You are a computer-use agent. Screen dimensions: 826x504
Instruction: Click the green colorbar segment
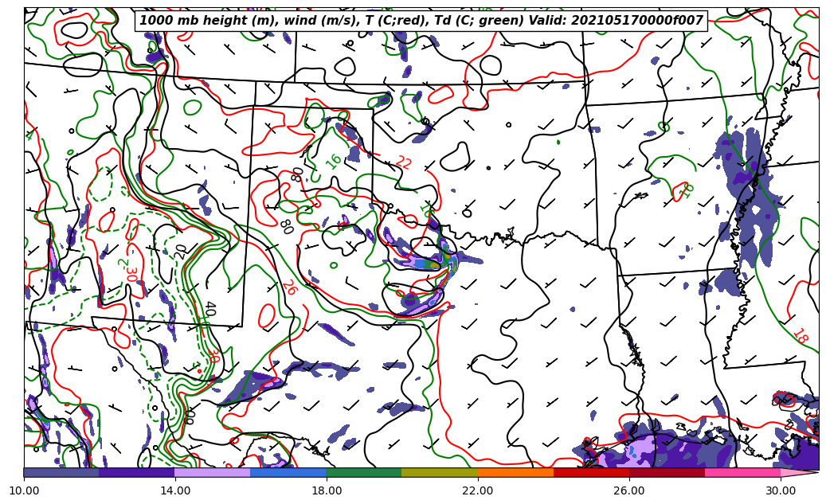click(x=363, y=472)
